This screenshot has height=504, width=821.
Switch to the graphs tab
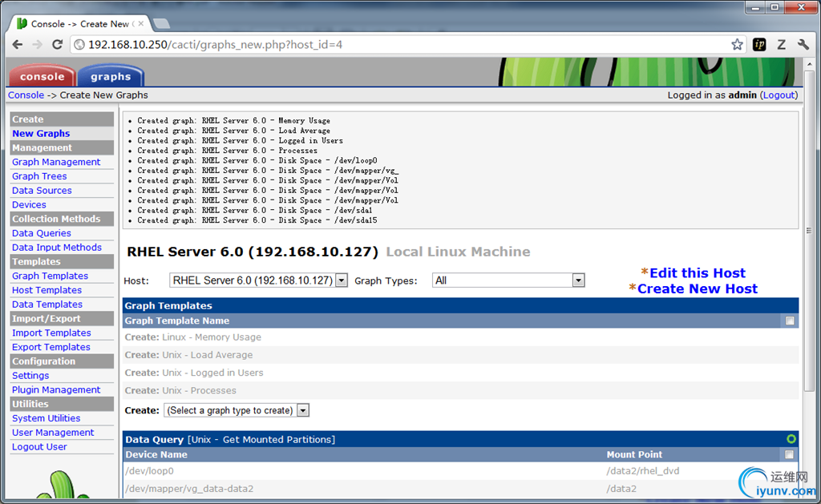[x=111, y=76]
